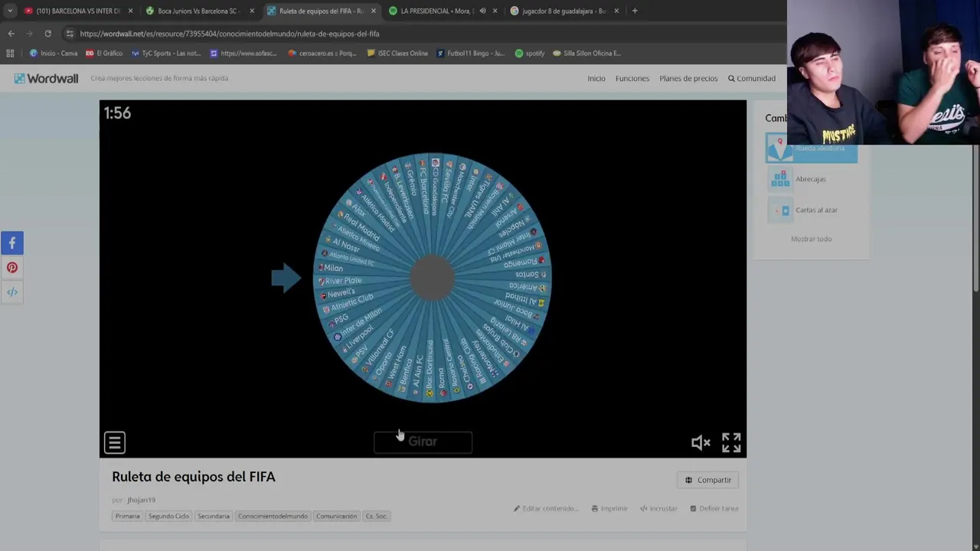The height and width of the screenshot is (551, 980).
Task: Open the sofascore bookmark
Action: point(243,54)
